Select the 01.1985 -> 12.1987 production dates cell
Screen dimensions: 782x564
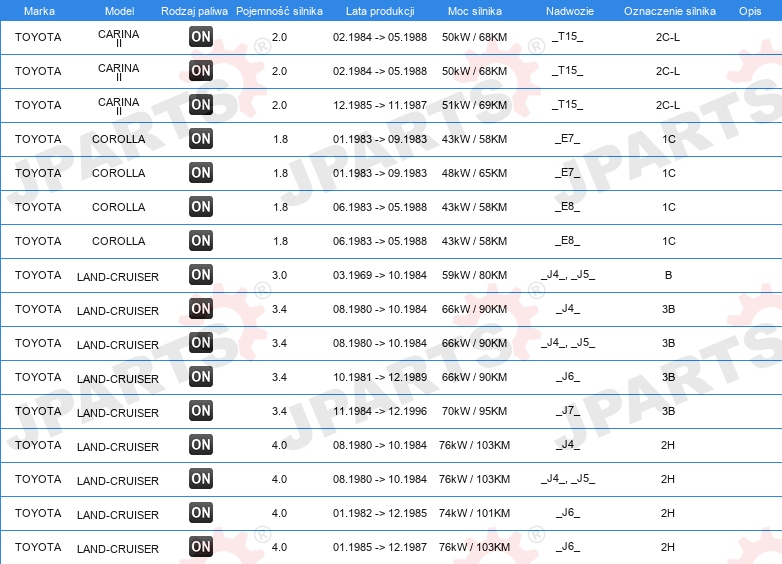380,547
